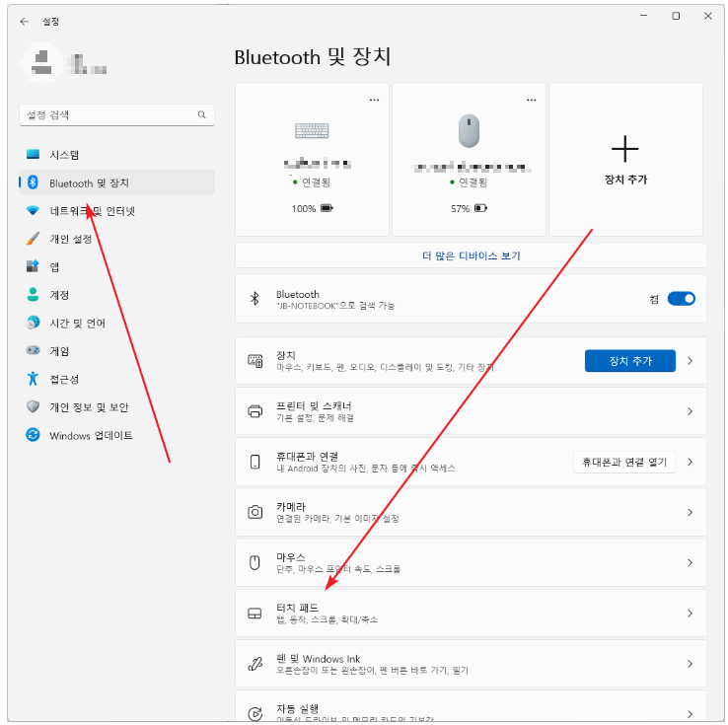Click the network Wi-Fi icon

point(33,211)
